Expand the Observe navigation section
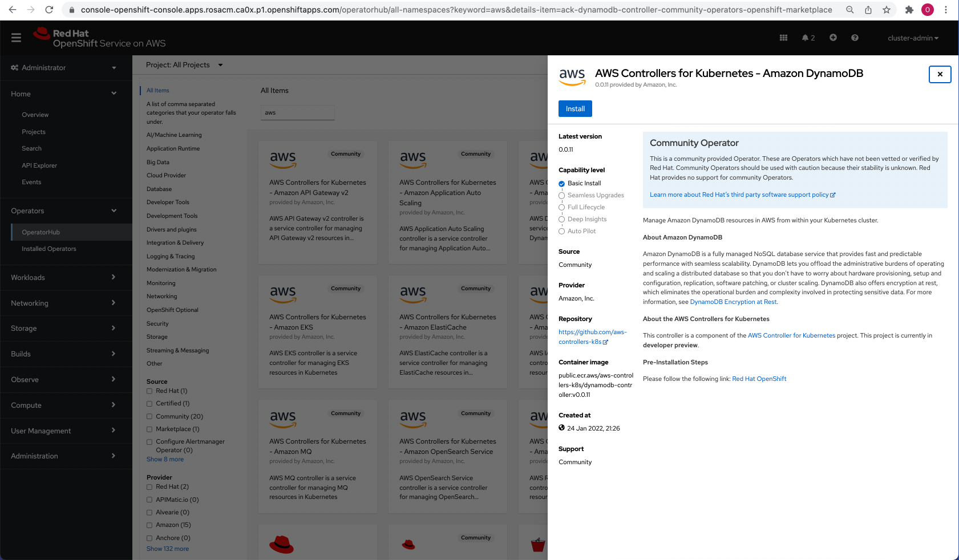The image size is (959, 560). 66,380
